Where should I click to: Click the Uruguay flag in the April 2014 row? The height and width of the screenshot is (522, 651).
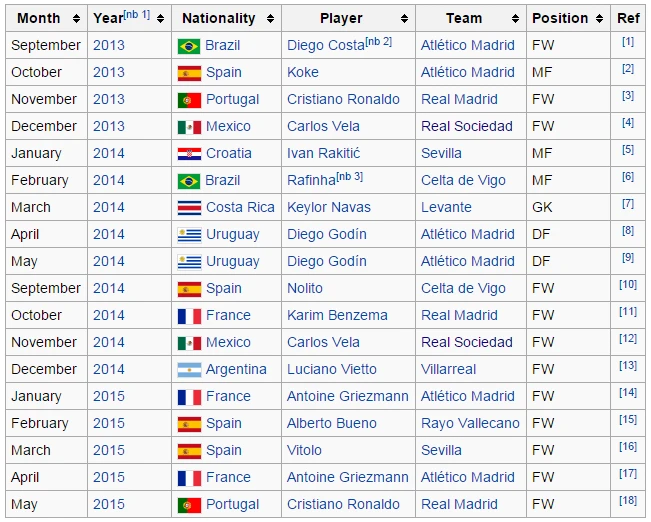point(188,235)
